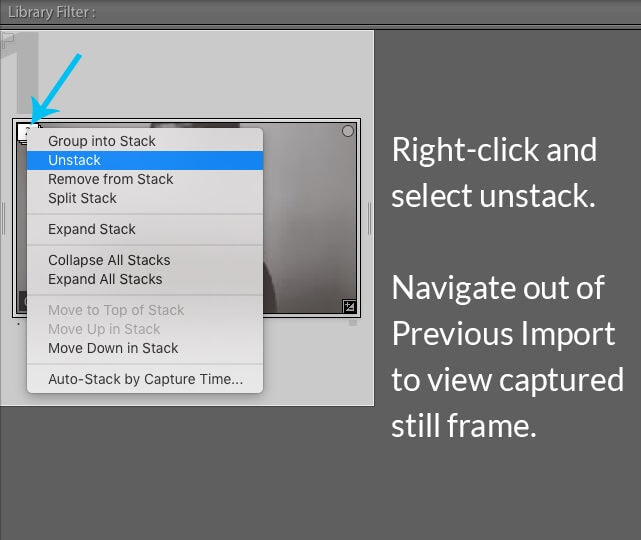Open Auto-Stack by Capture Time dialog
Screen dimensions: 641x540
pos(145,379)
